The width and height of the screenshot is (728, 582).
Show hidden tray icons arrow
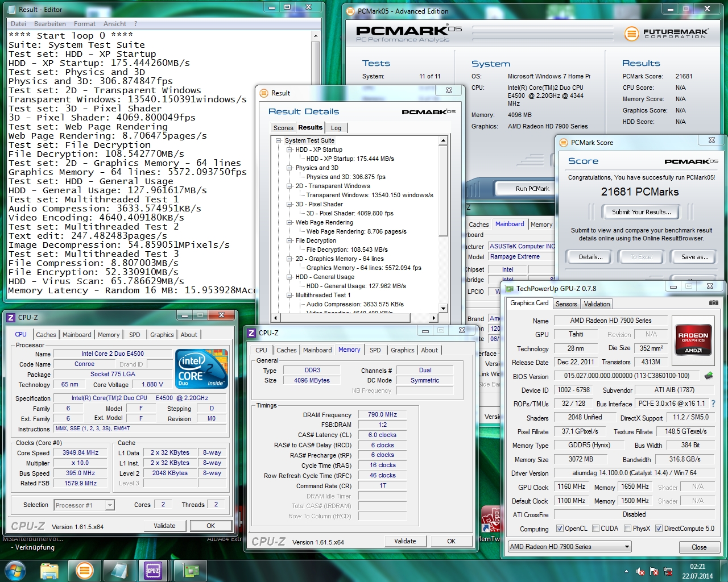626,571
